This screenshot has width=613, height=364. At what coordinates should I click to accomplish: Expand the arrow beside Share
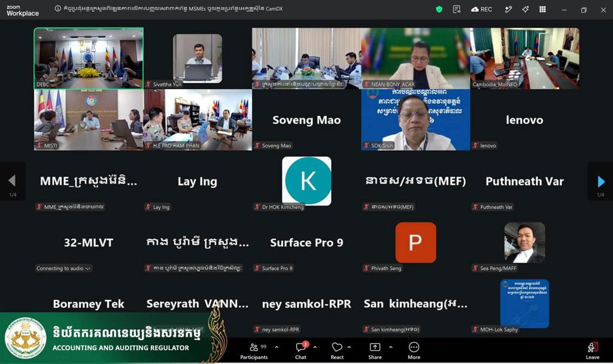tap(390, 347)
